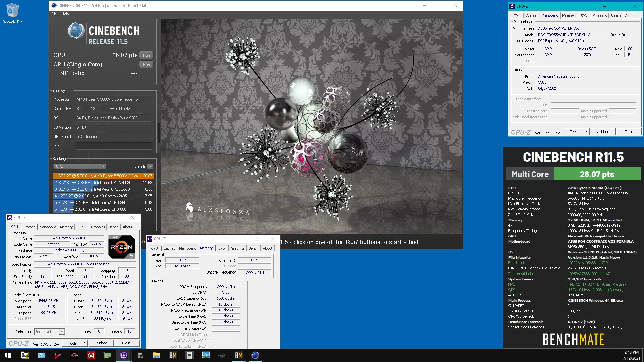Click the Windows Start button
The width and height of the screenshot is (644, 362).
pyautogui.click(x=8, y=355)
